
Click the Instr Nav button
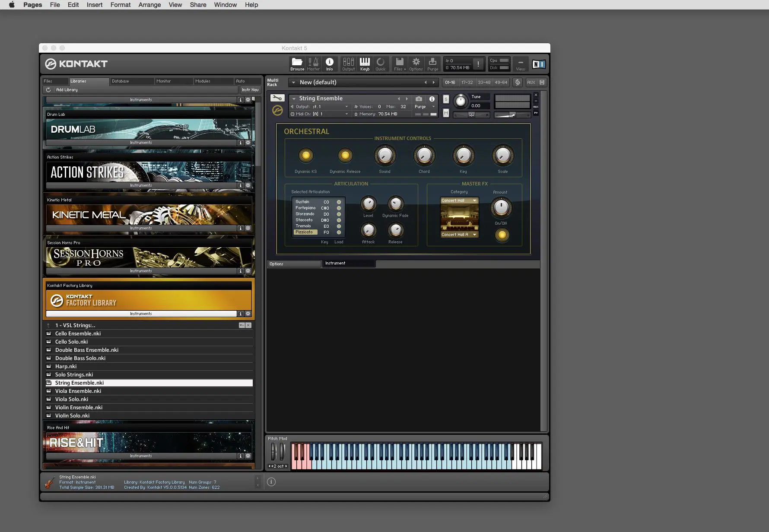coord(250,90)
